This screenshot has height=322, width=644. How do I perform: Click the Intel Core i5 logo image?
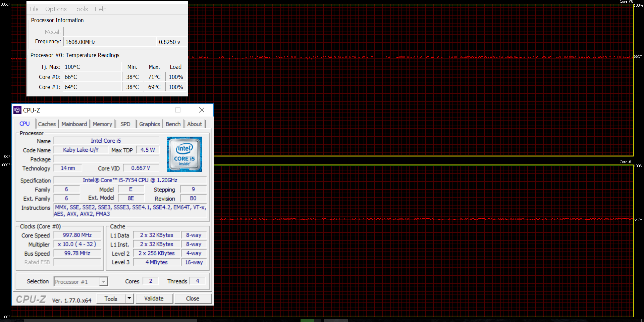(184, 154)
